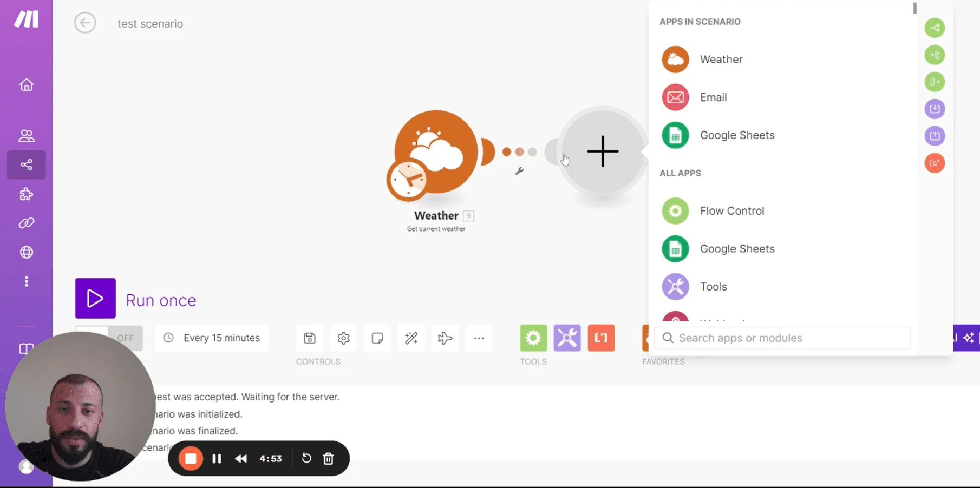Click the purple upload-tray circle icon
The width and height of the screenshot is (980, 488).
(935, 136)
